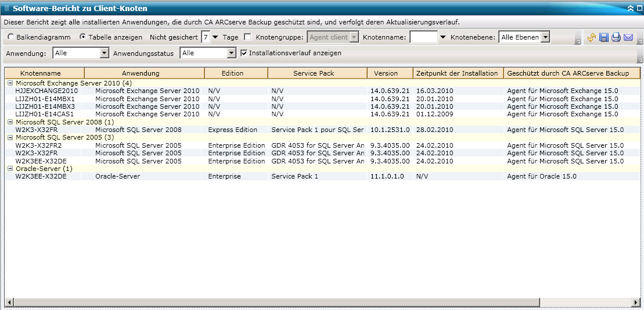
Task: Click the Knotenname input field
Action: click(423, 37)
